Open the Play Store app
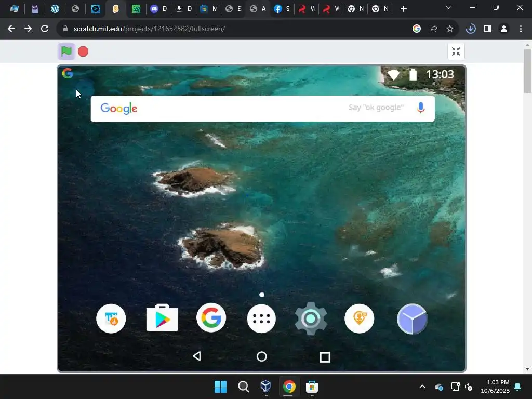The width and height of the screenshot is (532, 399). pyautogui.click(x=162, y=318)
